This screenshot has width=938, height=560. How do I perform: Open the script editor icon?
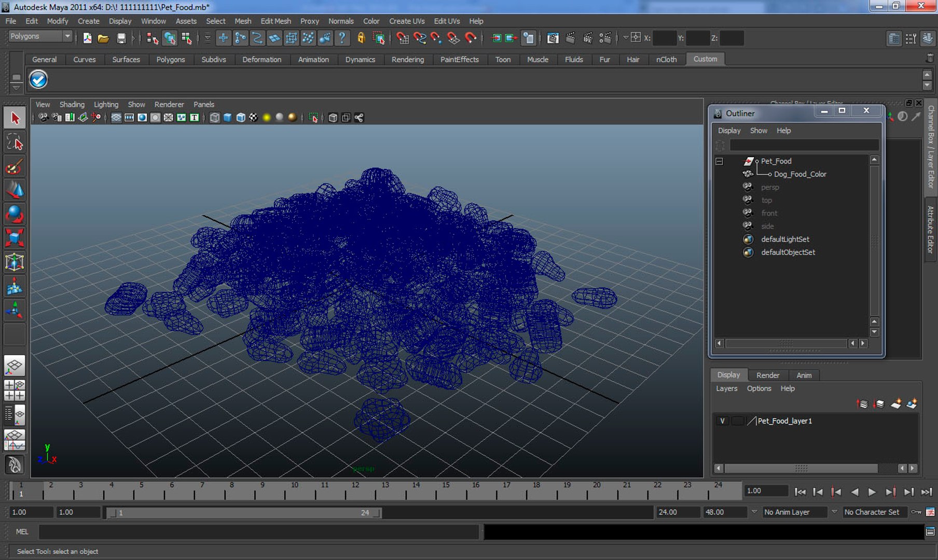coord(930,531)
